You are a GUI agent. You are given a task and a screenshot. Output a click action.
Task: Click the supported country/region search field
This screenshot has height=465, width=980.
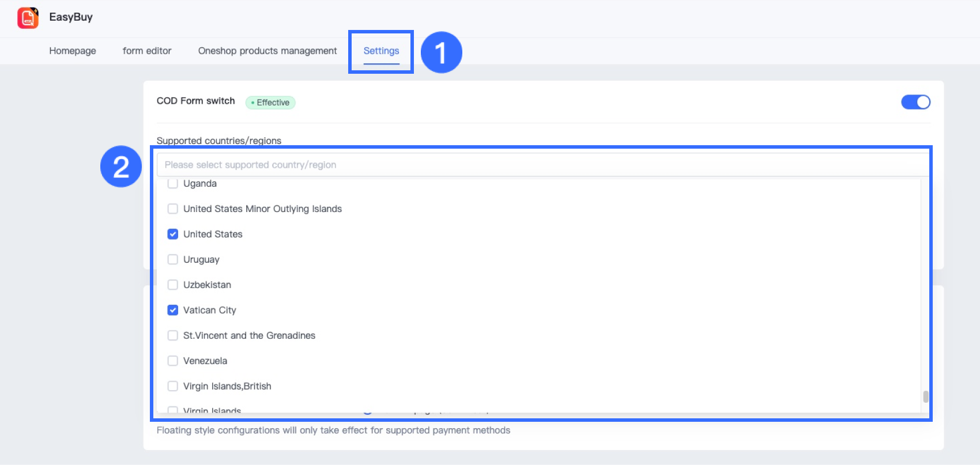click(542, 165)
